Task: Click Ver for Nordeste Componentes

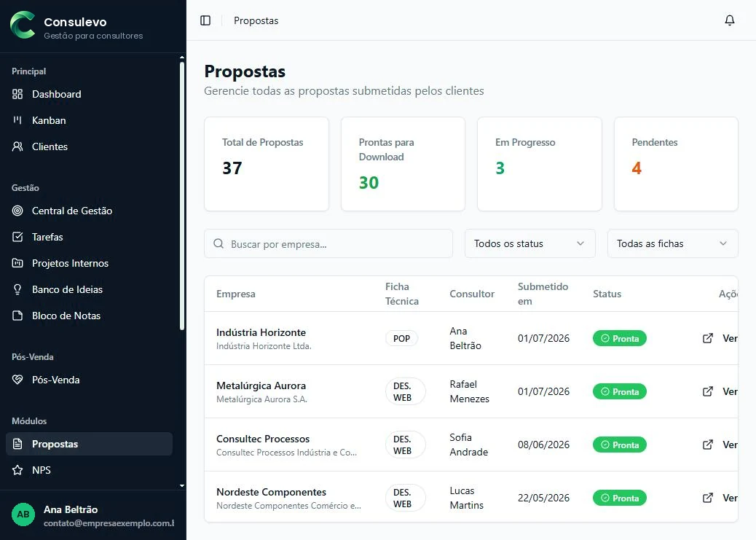Action: click(730, 498)
